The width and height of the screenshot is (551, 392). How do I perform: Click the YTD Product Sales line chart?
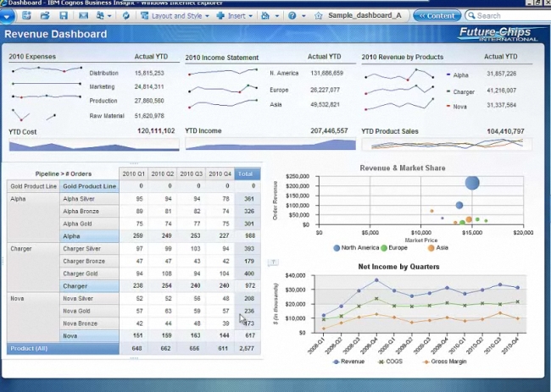[447, 144]
